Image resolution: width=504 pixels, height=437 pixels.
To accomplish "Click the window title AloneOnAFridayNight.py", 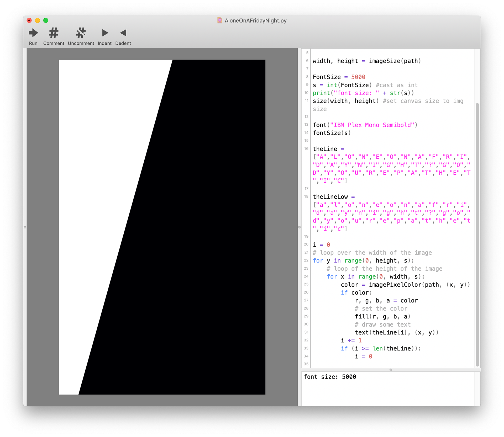I will pyautogui.click(x=255, y=20).
